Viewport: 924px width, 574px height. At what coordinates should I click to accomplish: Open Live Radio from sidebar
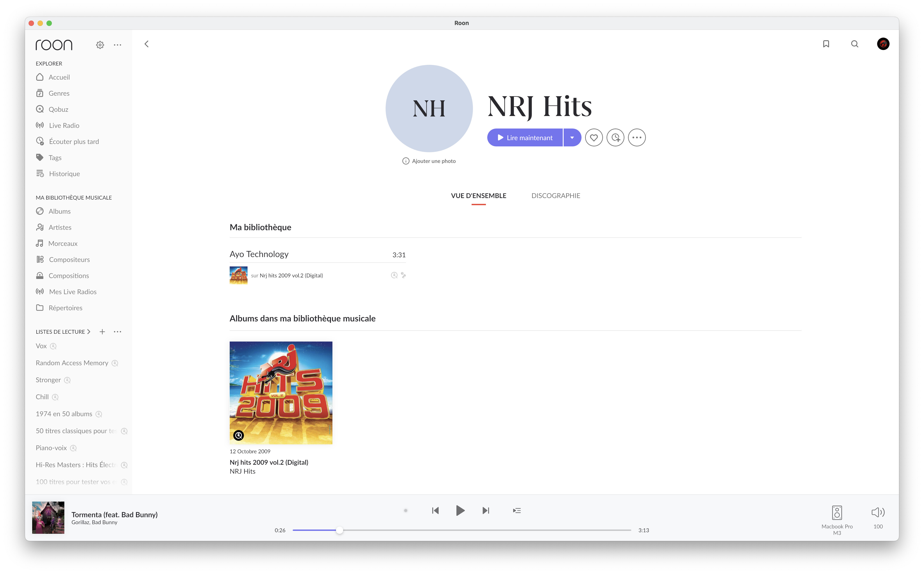64,125
